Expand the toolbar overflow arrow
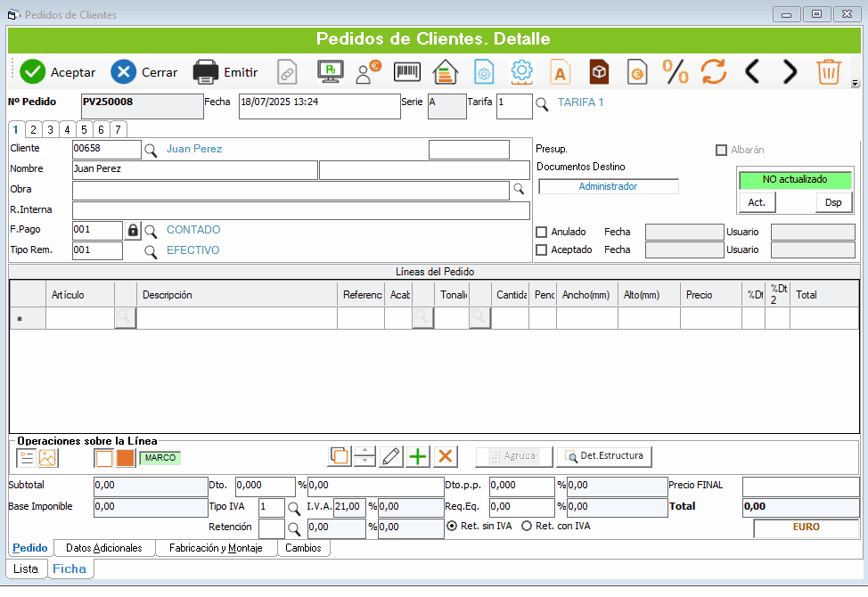Image resolution: width=868 pixels, height=597 pixels. pos(856,84)
